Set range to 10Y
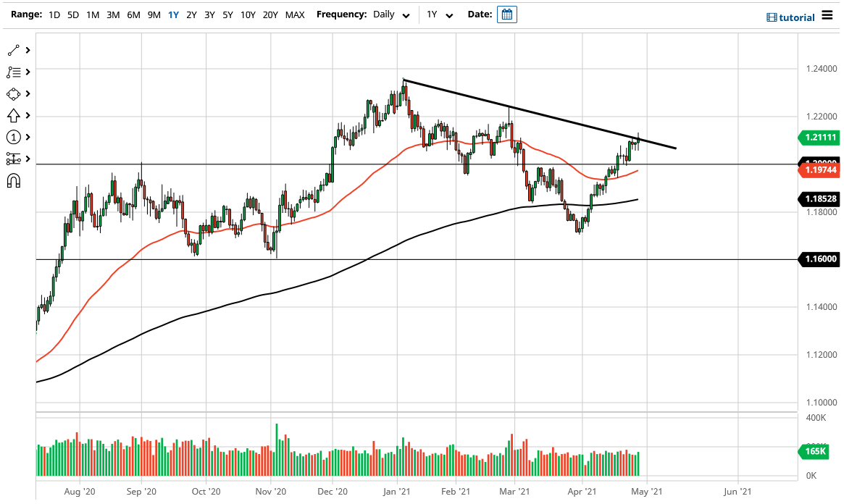The width and height of the screenshot is (844, 504). coord(248,14)
